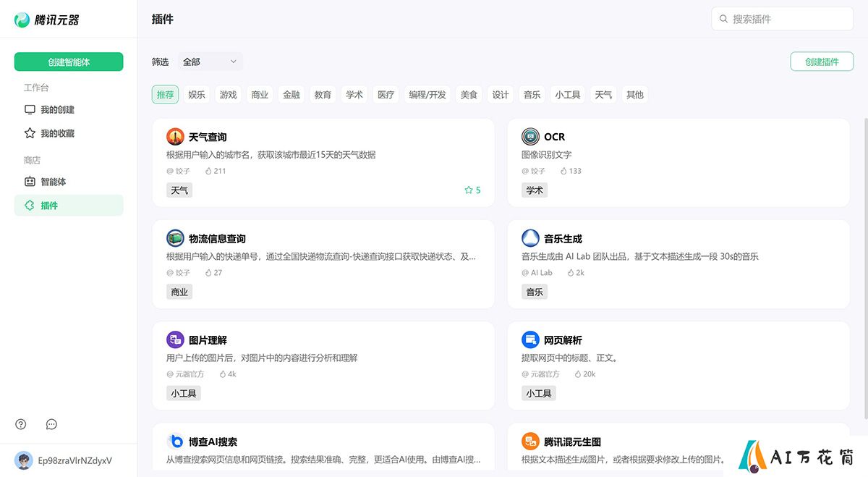868x477 pixels.
Task: Select the 推荐 category tab
Action: click(x=165, y=95)
